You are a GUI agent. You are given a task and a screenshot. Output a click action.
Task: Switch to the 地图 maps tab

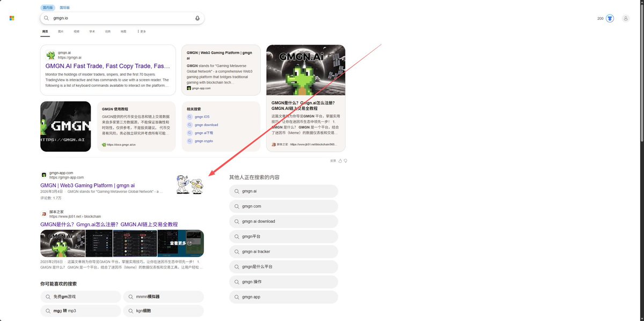pos(123,32)
